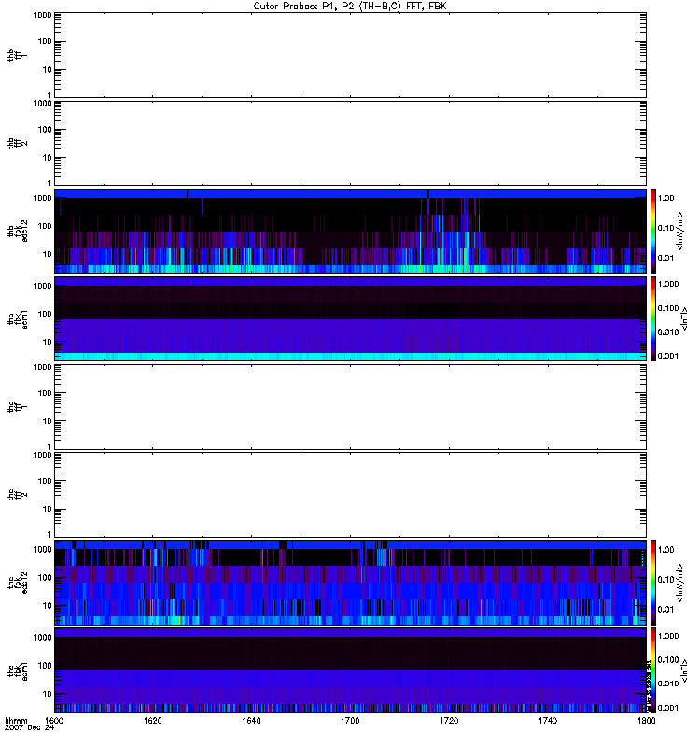
Task: Click '1000' y-axis tick of thc fff 2
Action: click(43, 455)
